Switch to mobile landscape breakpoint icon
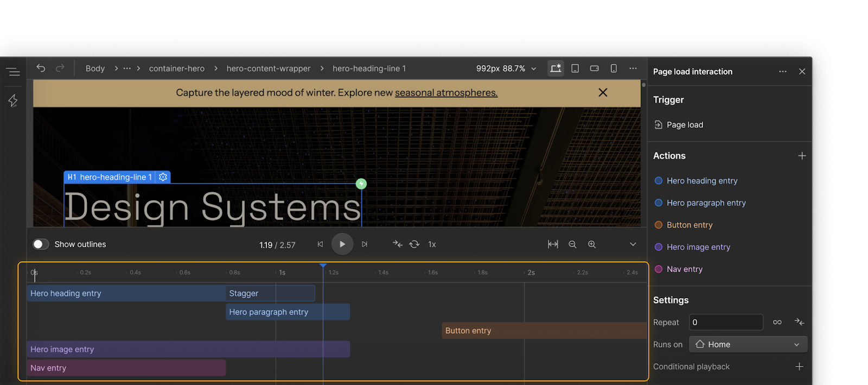Screen dimensions: 868x385 pyautogui.click(x=595, y=68)
